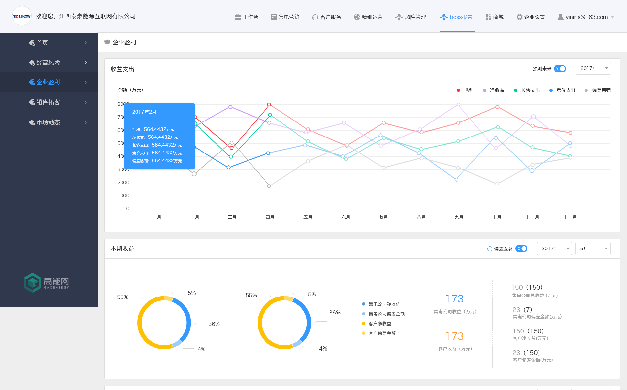Click the breadcrumb page title text
Screen dimensions: 627x390
124,42
